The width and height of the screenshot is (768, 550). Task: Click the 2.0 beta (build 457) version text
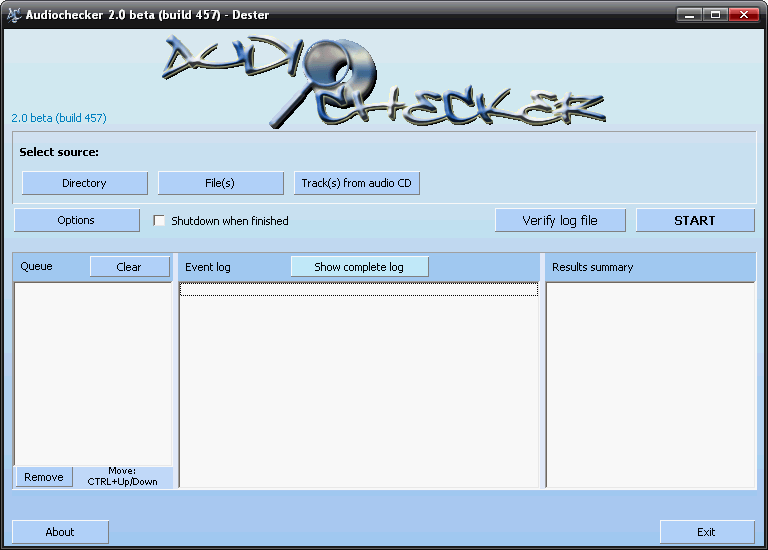59,118
